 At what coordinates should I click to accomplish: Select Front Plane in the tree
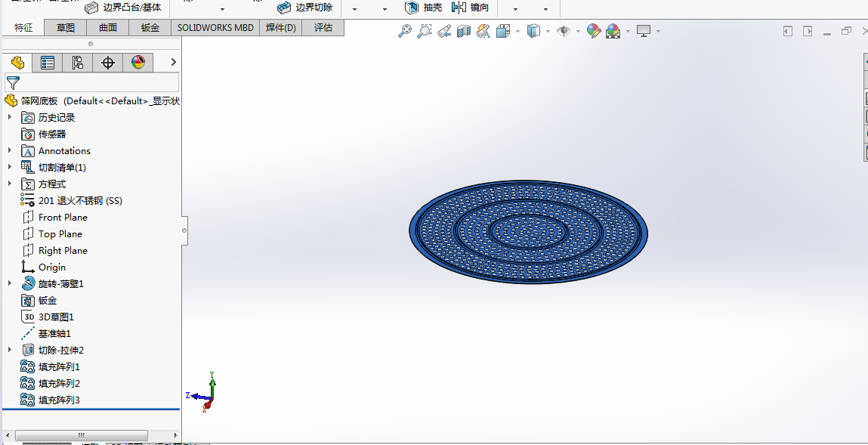54,217
